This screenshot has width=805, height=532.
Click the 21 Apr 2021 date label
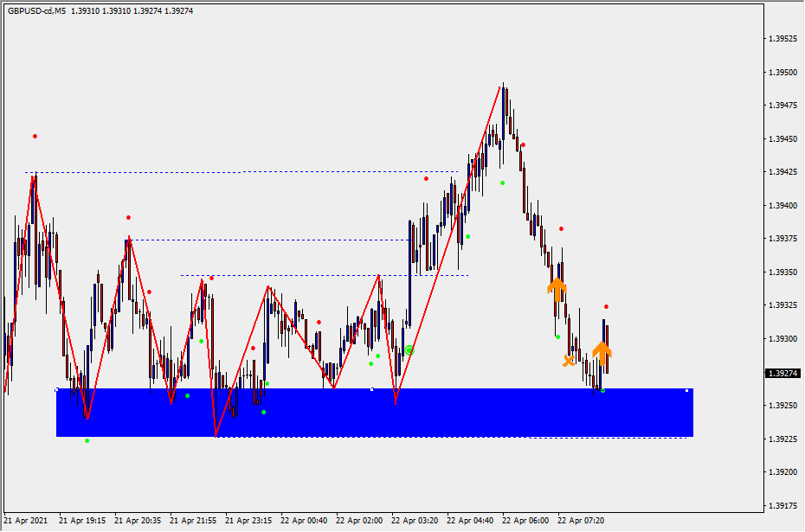pos(26,521)
